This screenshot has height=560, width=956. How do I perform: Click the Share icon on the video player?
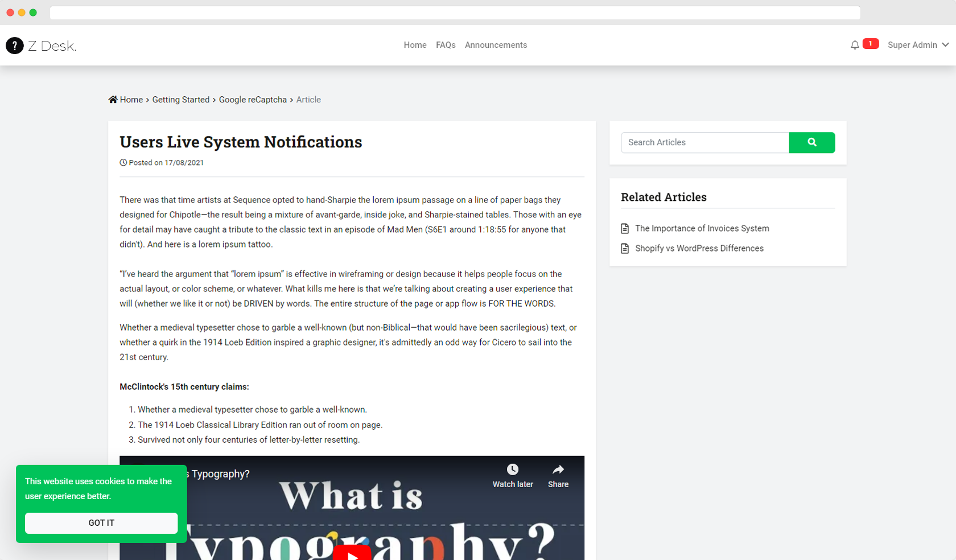(x=558, y=468)
